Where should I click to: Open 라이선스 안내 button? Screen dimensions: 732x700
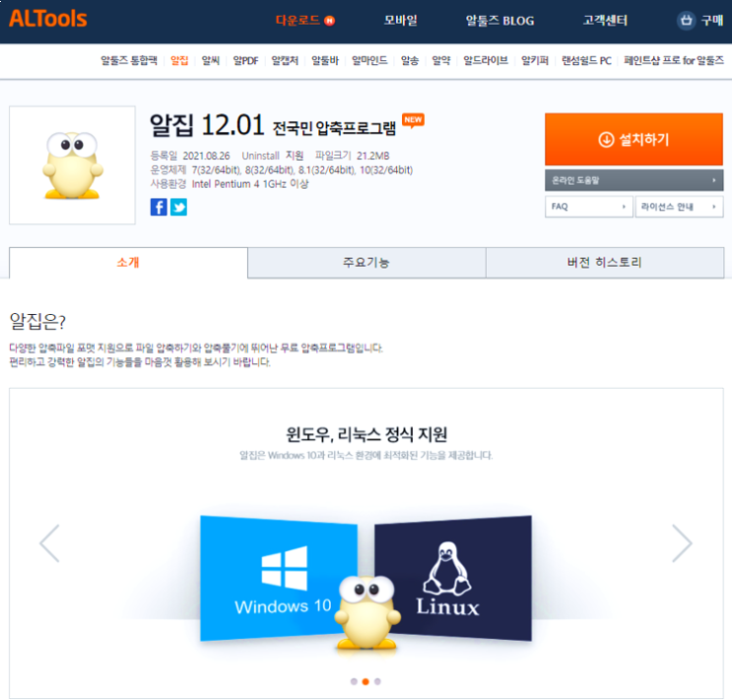tap(679, 207)
